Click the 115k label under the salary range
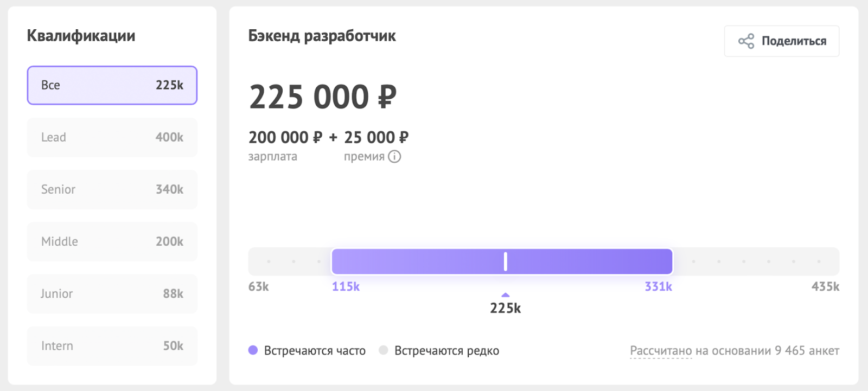This screenshot has height=391, width=868. (346, 286)
